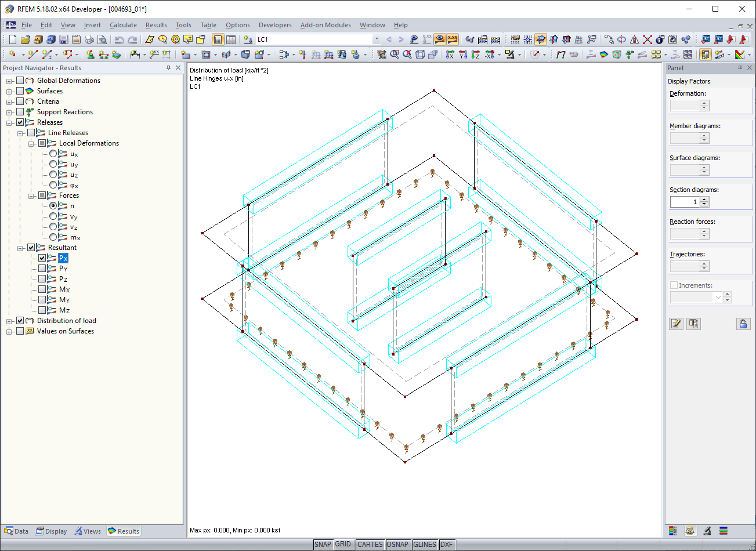Viewport: 756px width, 551px height.
Task: Switch to the Display navigator tab
Action: pyautogui.click(x=51, y=531)
